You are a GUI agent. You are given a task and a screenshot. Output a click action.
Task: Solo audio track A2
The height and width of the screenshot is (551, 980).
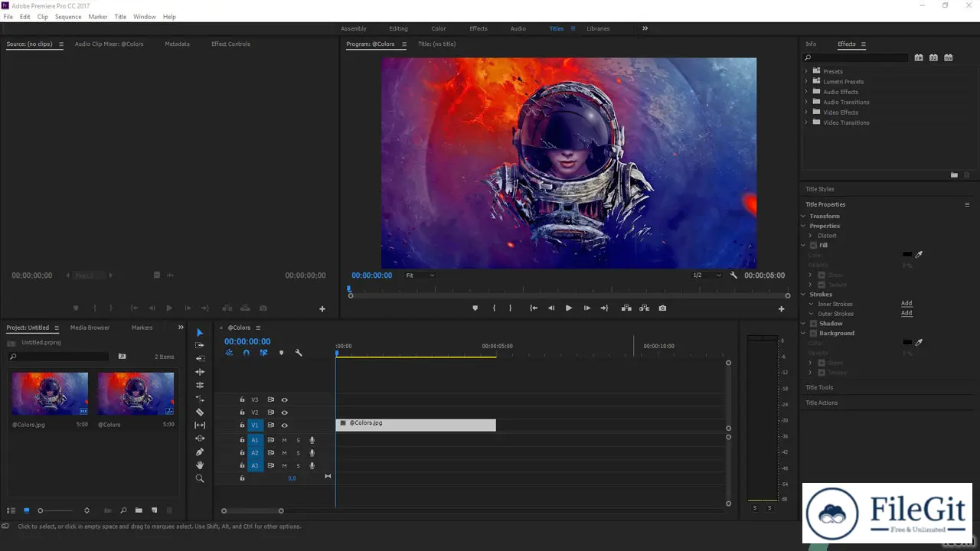point(298,453)
